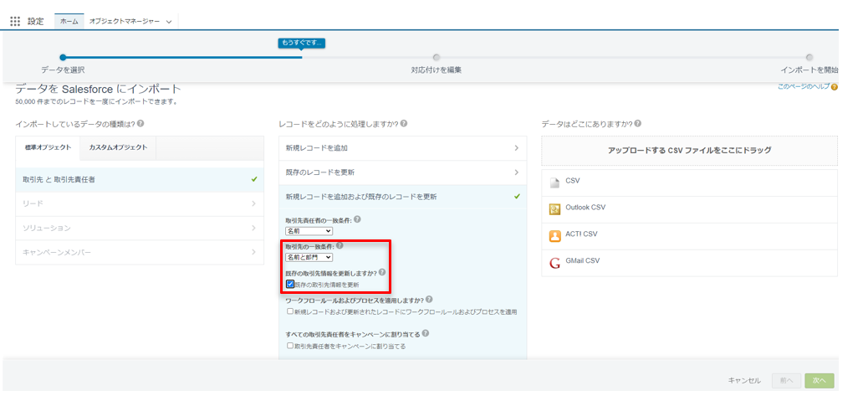868x401 pixels.
Task: Click the 対応付けを編集 progress step marker
Action: click(437, 57)
